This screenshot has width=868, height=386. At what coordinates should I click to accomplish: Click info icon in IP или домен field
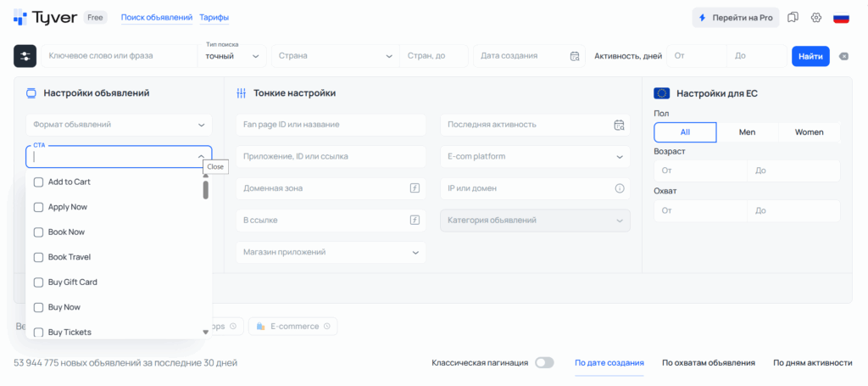pyautogui.click(x=619, y=188)
